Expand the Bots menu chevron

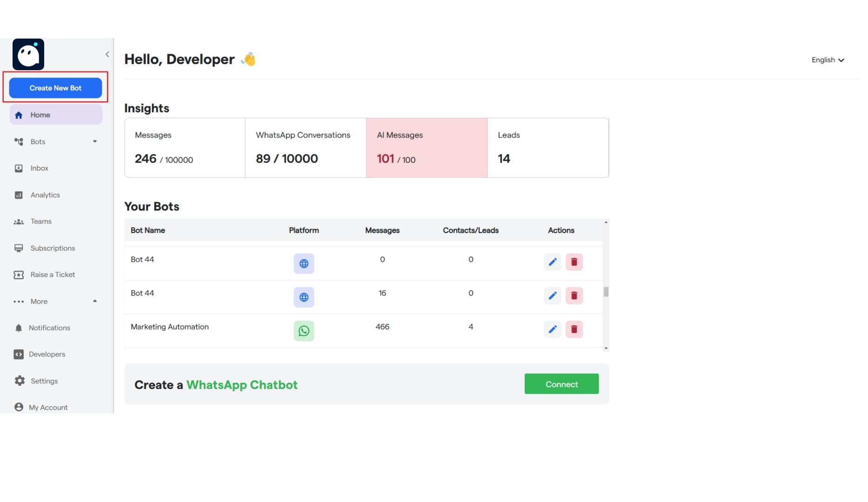point(95,141)
